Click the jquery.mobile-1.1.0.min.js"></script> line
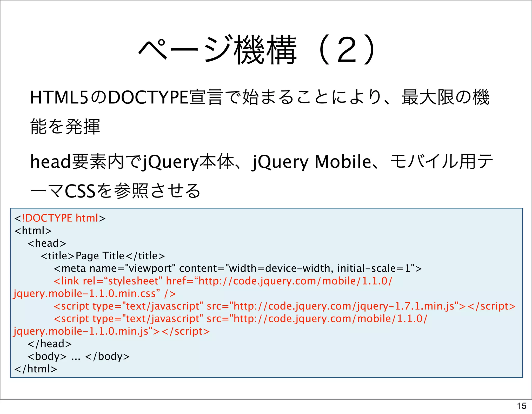Screen dimensions: 532x414 click(112, 331)
